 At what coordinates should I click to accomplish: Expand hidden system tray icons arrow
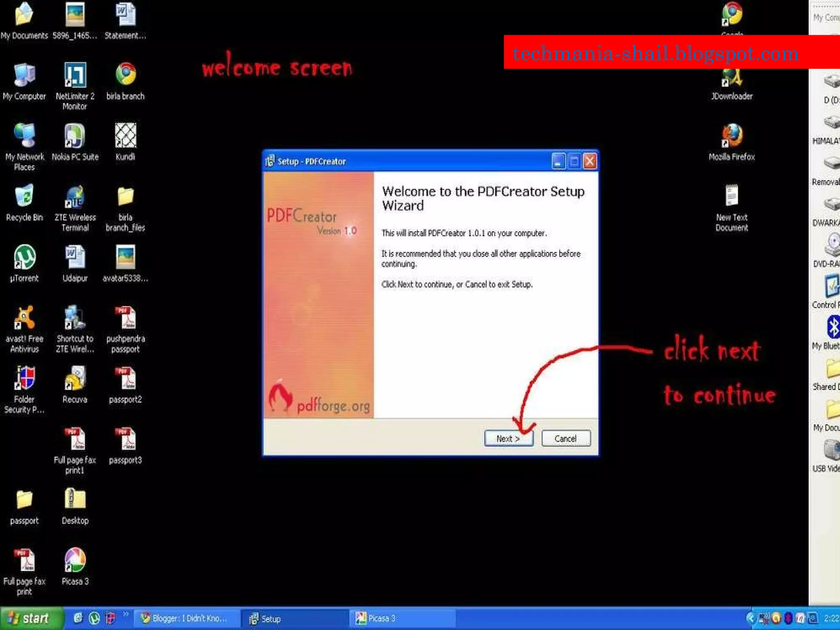coord(750,618)
